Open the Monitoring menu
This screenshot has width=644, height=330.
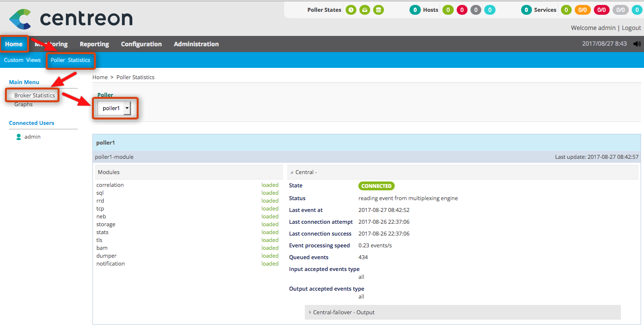51,44
